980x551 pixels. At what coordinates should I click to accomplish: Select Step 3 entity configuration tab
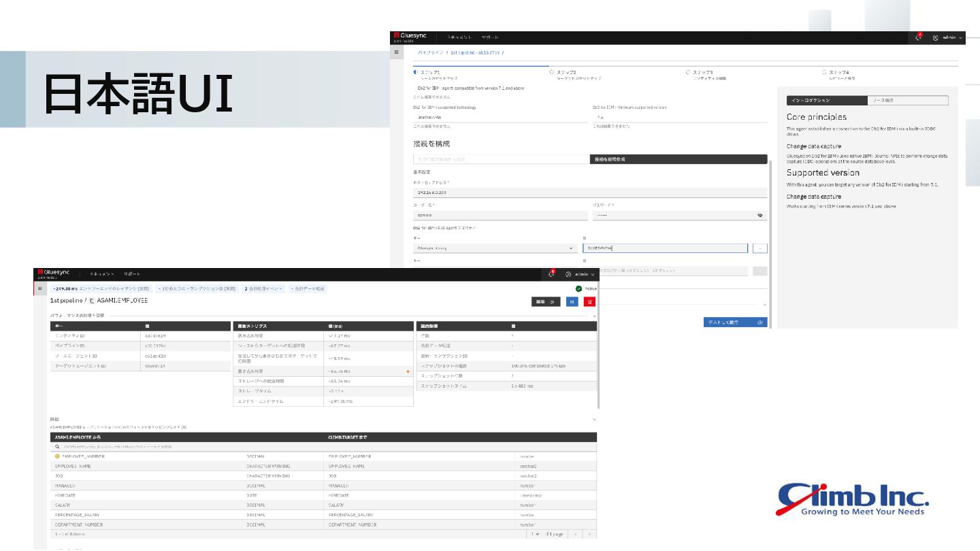707,75
